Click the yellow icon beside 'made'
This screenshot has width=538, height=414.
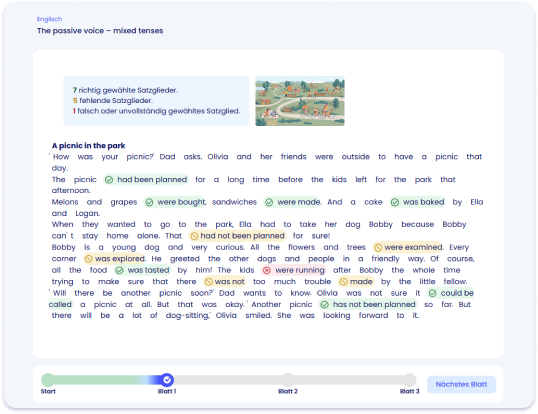tap(343, 282)
